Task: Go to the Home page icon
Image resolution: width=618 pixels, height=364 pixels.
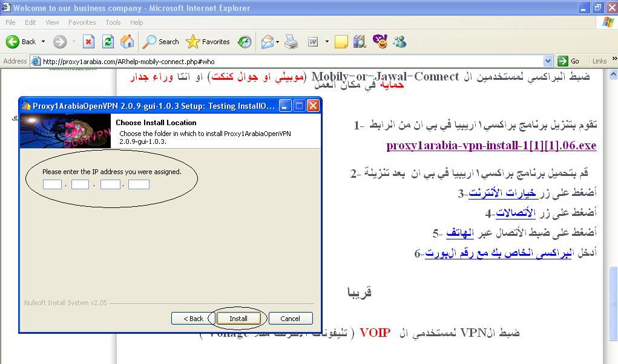Action: point(127,41)
